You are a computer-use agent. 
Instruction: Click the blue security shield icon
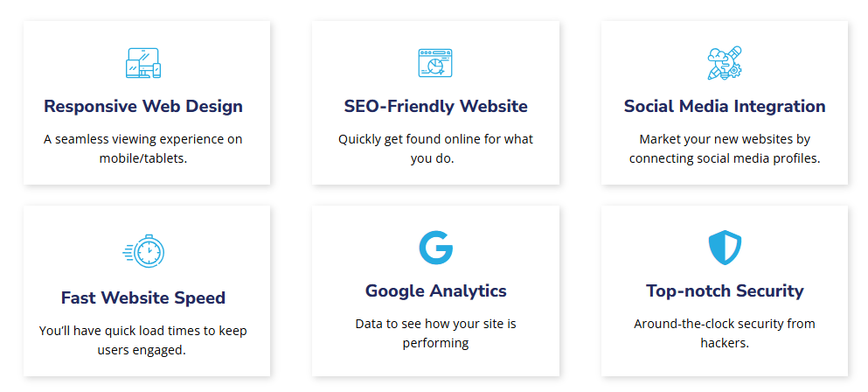click(725, 248)
